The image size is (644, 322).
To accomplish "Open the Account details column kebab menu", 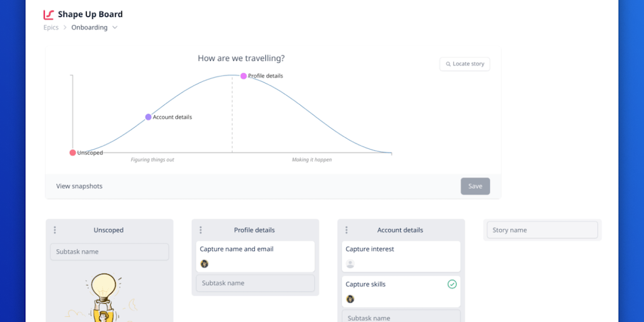I will 347,230.
